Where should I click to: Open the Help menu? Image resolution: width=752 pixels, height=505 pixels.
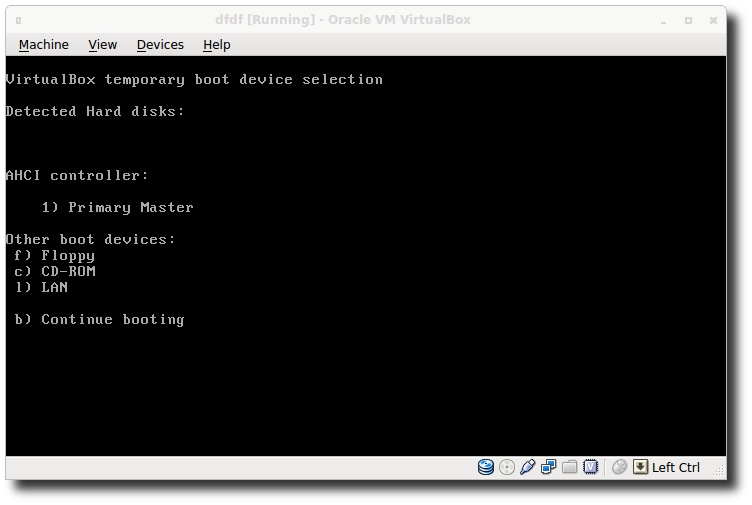pos(217,45)
